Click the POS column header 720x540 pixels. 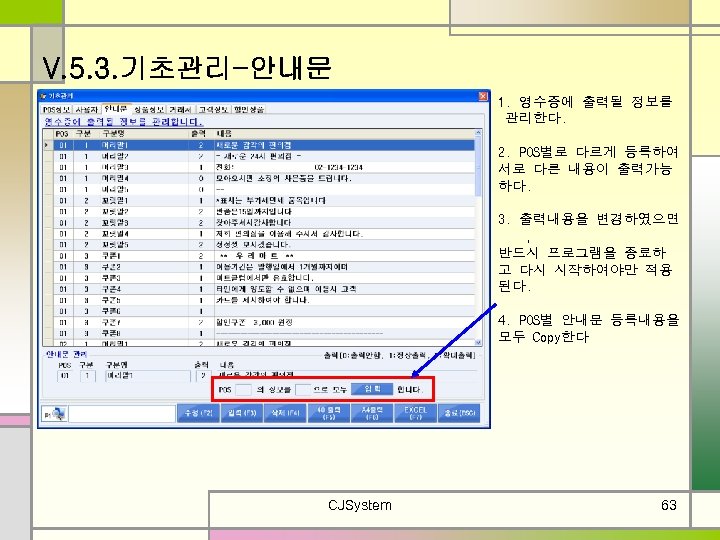point(62,134)
